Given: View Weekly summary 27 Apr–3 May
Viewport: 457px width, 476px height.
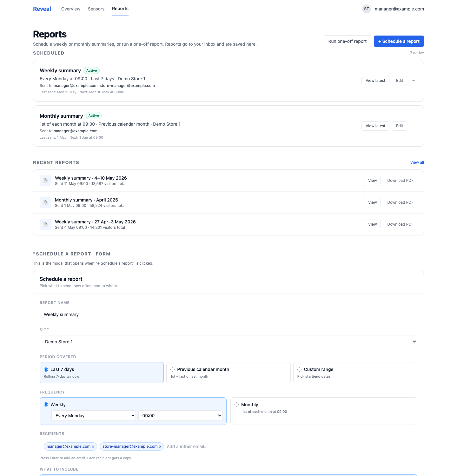Looking at the screenshot, I should (x=372, y=224).
